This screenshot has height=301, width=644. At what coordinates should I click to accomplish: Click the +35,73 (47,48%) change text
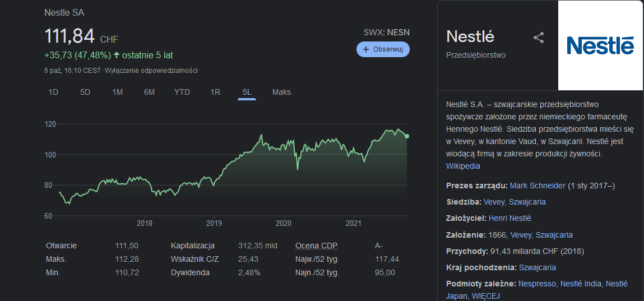(77, 55)
